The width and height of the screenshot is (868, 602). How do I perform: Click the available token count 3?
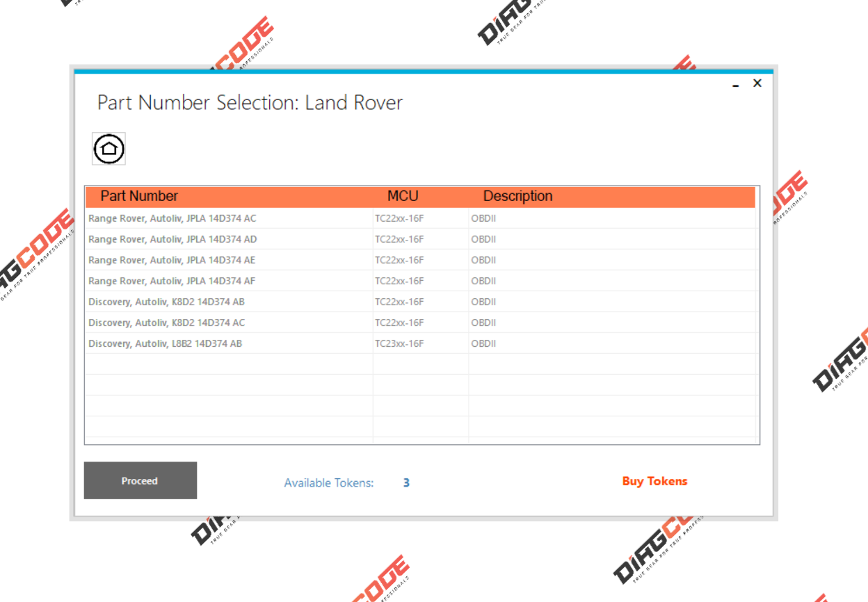[x=406, y=483]
